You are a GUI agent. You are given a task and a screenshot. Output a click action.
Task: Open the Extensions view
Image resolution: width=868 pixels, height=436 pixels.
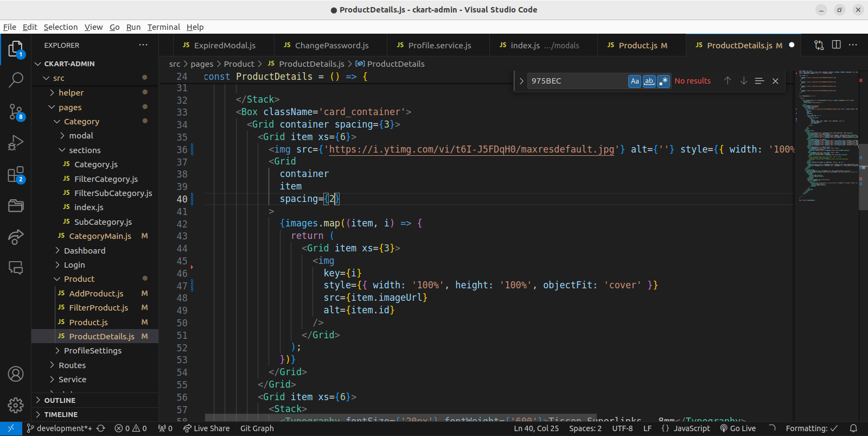click(16, 174)
